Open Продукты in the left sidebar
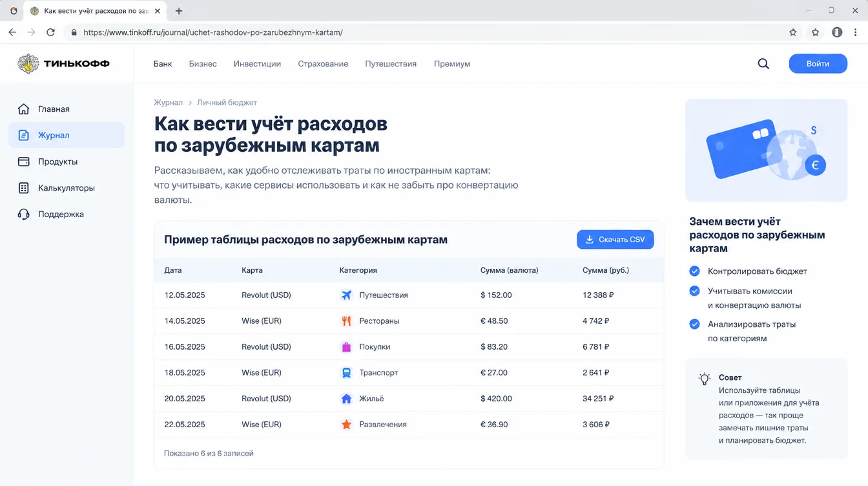The width and height of the screenshot is (868, 486). 67,162
